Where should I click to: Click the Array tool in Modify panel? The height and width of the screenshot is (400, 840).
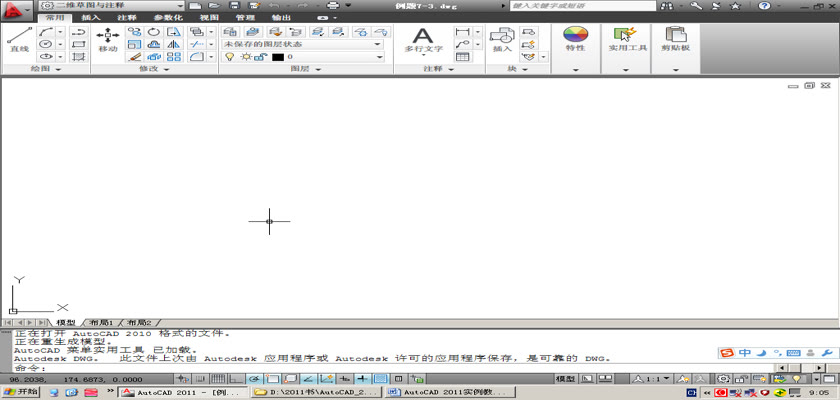(x=174, y=56)
